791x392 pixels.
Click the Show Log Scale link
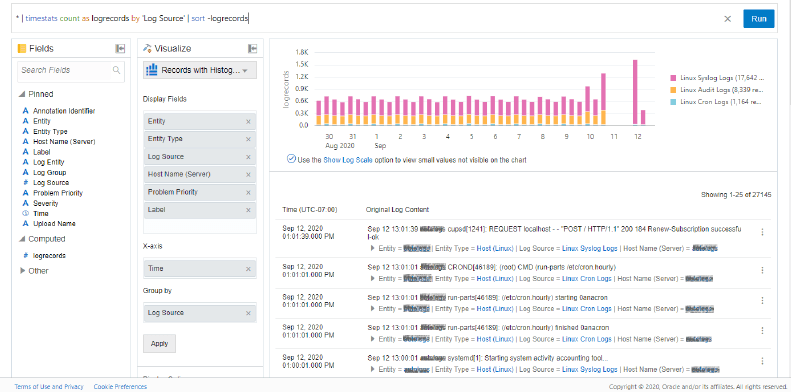point(348,160)
